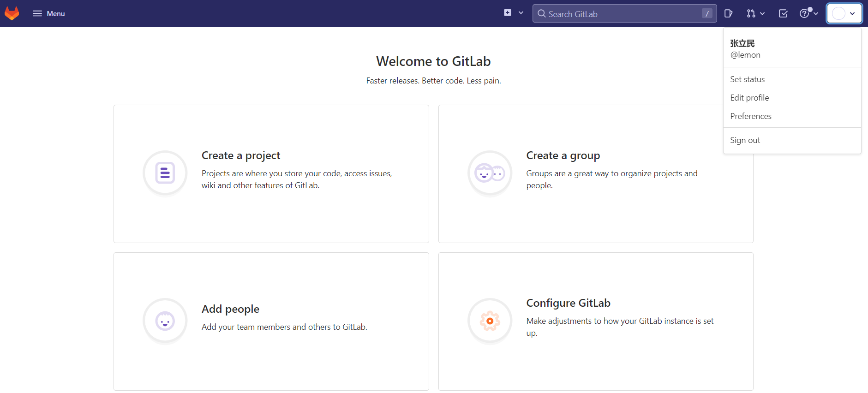Screen dimensions: 868x393
Task: Click the 'Add your team members' description
Action: click(x=284, y=327)
